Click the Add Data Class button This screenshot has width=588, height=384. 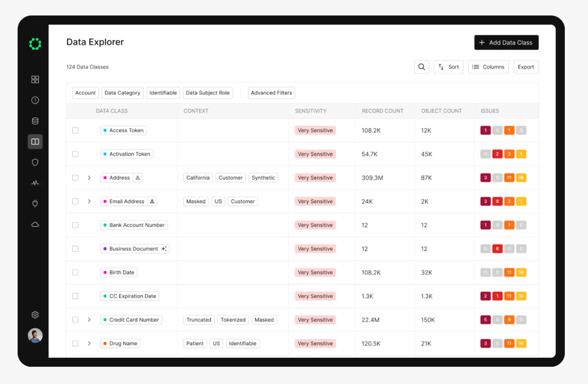click(x=507, y=43)
